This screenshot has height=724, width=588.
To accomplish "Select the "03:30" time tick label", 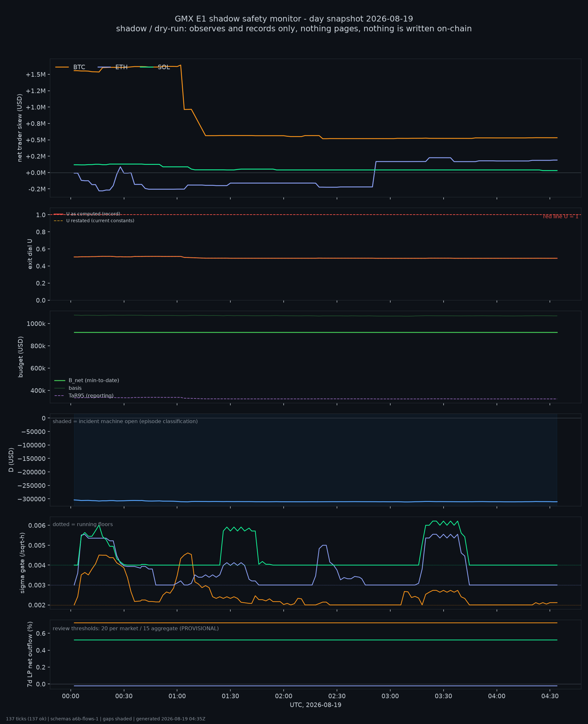I will point(443,696).
